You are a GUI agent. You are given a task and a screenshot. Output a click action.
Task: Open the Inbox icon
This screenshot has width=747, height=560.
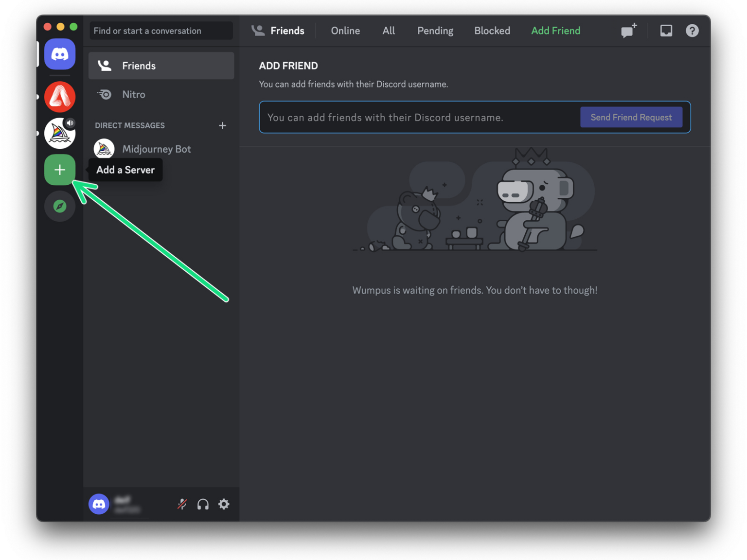tap(666, 31)
